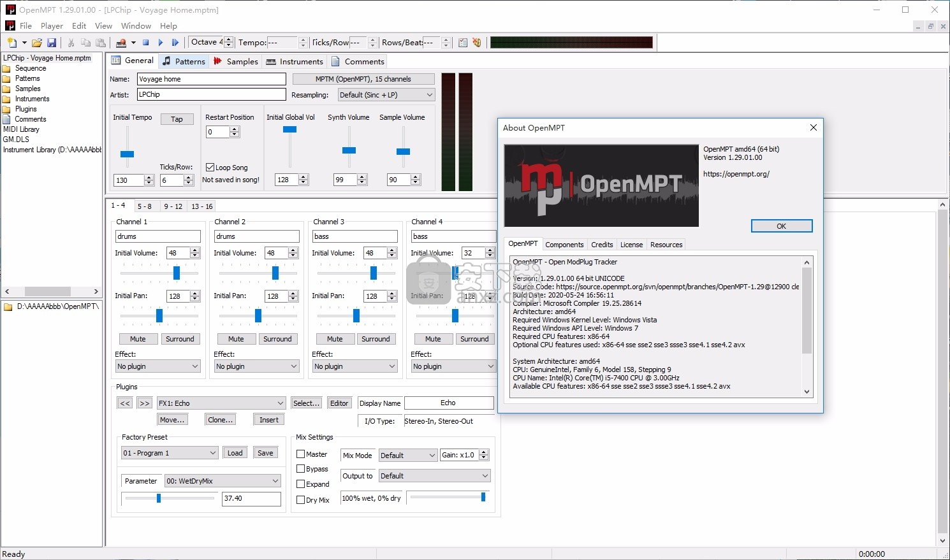
Task: Mute Channel 2
Action: pos(237,339)
